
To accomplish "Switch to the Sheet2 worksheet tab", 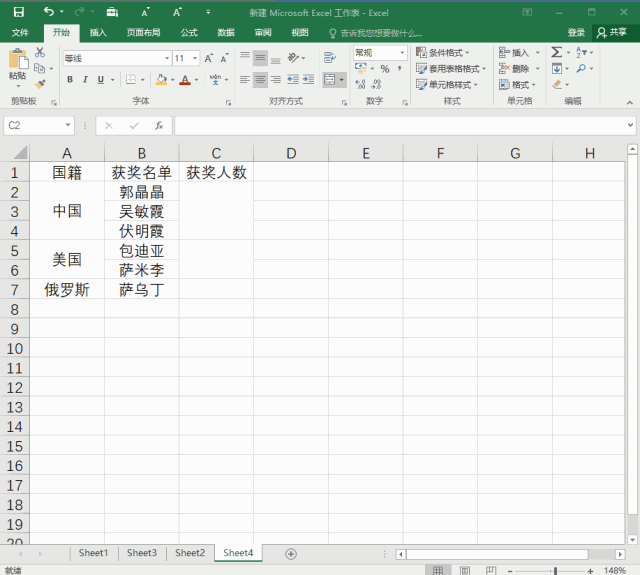I will (190, 553).
